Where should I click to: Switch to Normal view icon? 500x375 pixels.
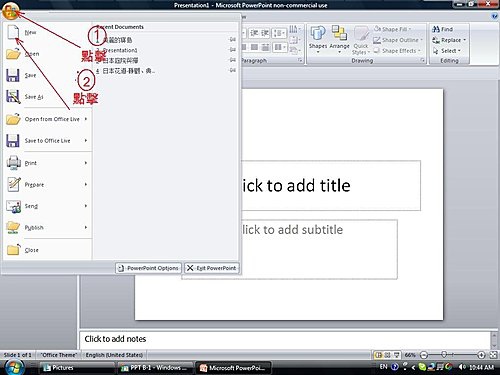coord(378,355)
